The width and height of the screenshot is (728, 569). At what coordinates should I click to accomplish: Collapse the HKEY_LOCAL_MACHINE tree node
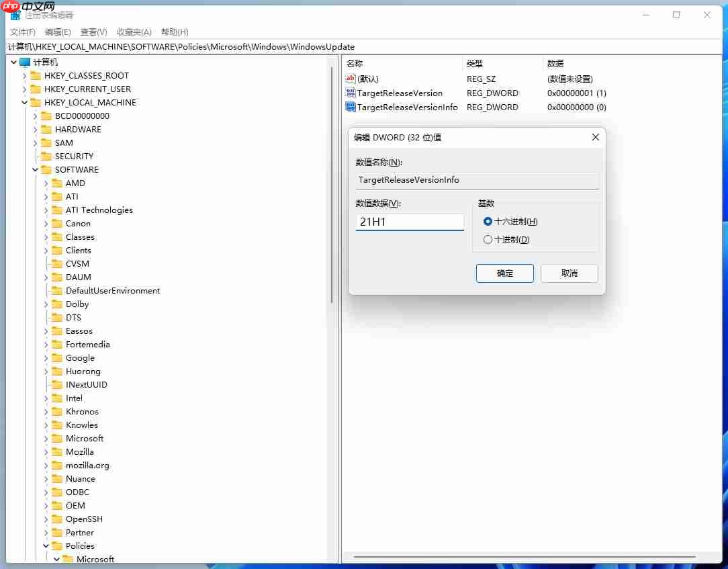(x=24, y=102)
